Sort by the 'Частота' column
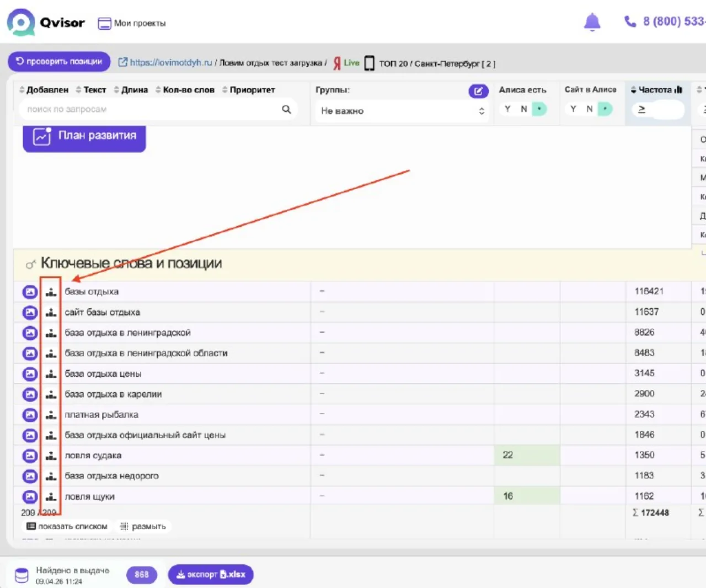706x588 pixels. coord(656,89)
